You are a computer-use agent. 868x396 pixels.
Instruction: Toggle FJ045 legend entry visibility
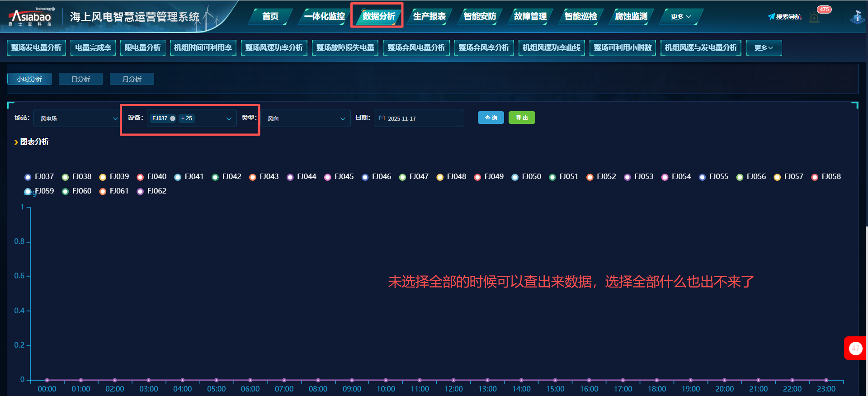click(339, 177)
